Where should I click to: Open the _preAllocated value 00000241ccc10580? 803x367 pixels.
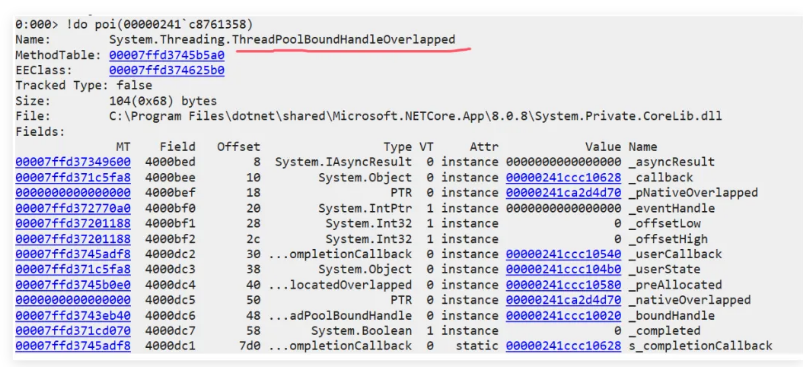click(563, 285)
